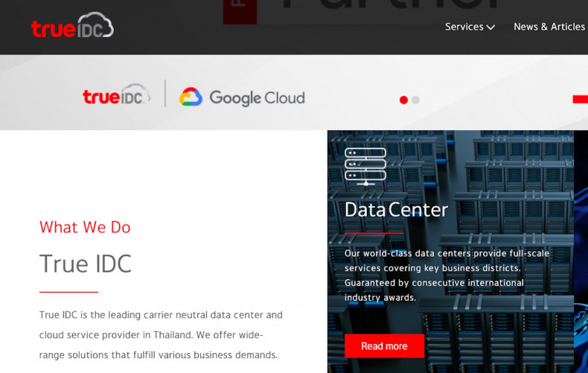Viewport: 588px width, 373px height.
Task: Click the server rack icon above Data Center
Action: click(365, 166)
